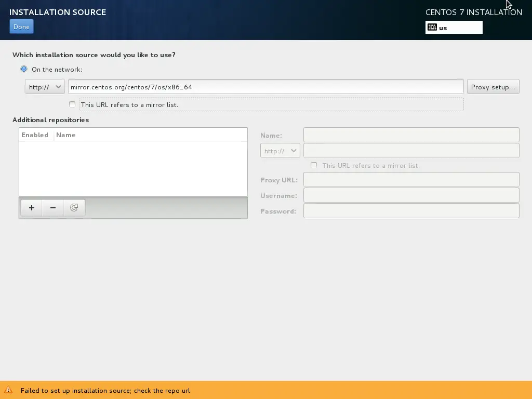
Task: Open the main source http:// protocol dropdown
Action: pyautogui.click(x=45, y=87)
